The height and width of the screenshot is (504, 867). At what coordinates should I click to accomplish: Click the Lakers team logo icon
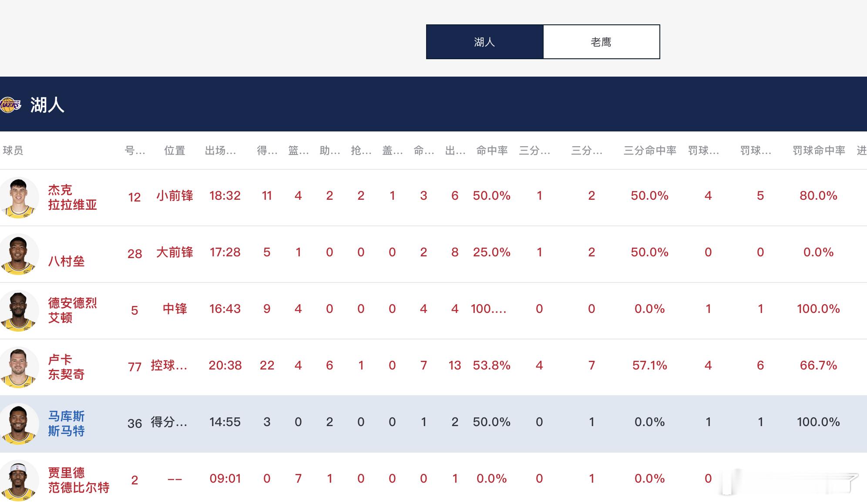[x=10, y=105]
